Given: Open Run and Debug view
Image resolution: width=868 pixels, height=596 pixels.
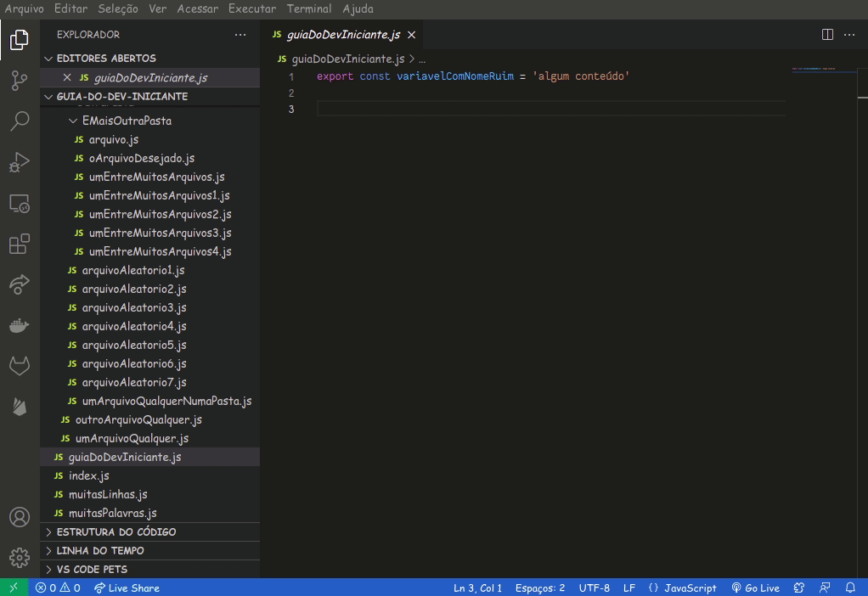Looking at the screenshot, I should click(x=20, y=162).
